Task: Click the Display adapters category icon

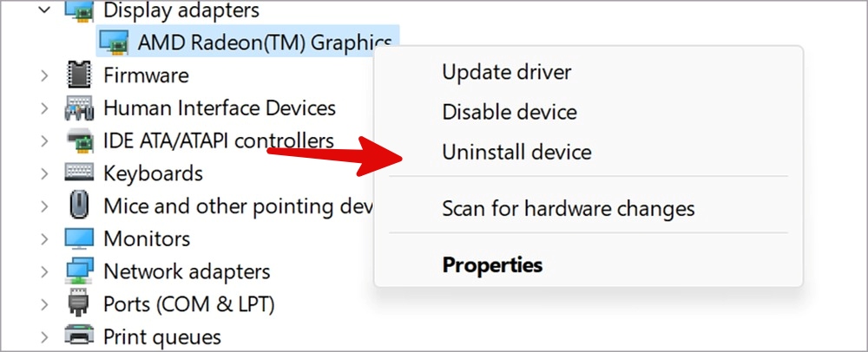Action: [79, 10]
